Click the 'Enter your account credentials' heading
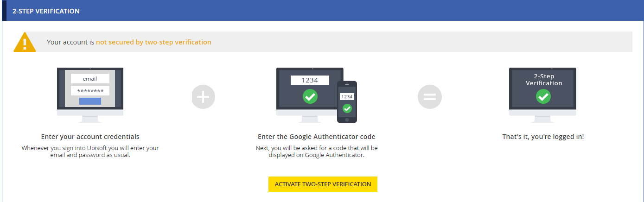644x202 pixels. pyautogui.click(x=90, y=137)
